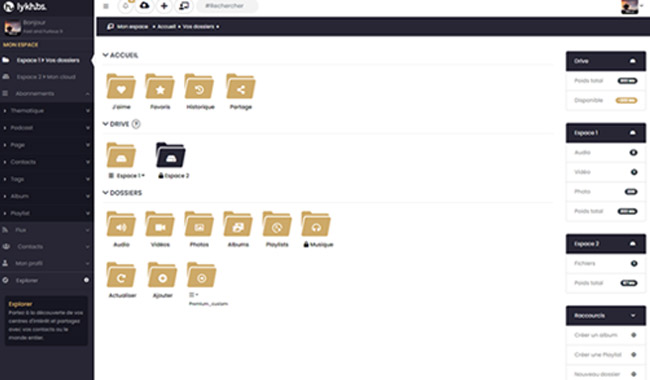Viewport: 650px width, 380px height.
Task: Click the Vidéo count badge in Espace 1
Action: [x=634, y=172]
